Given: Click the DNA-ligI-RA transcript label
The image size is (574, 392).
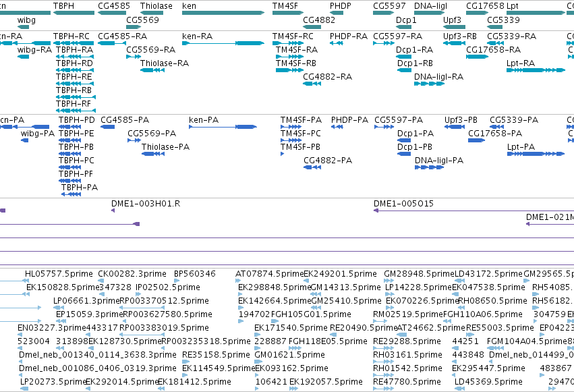Looking at the screenshot, I should click(x=439, y=77).
